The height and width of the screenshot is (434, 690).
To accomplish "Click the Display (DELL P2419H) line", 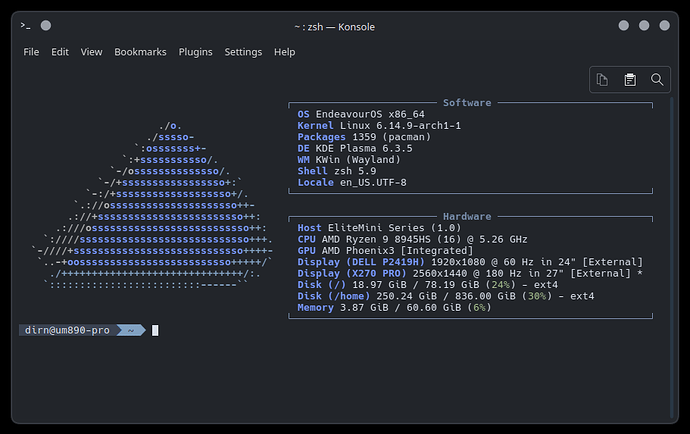I will click(x=470, y=262).
